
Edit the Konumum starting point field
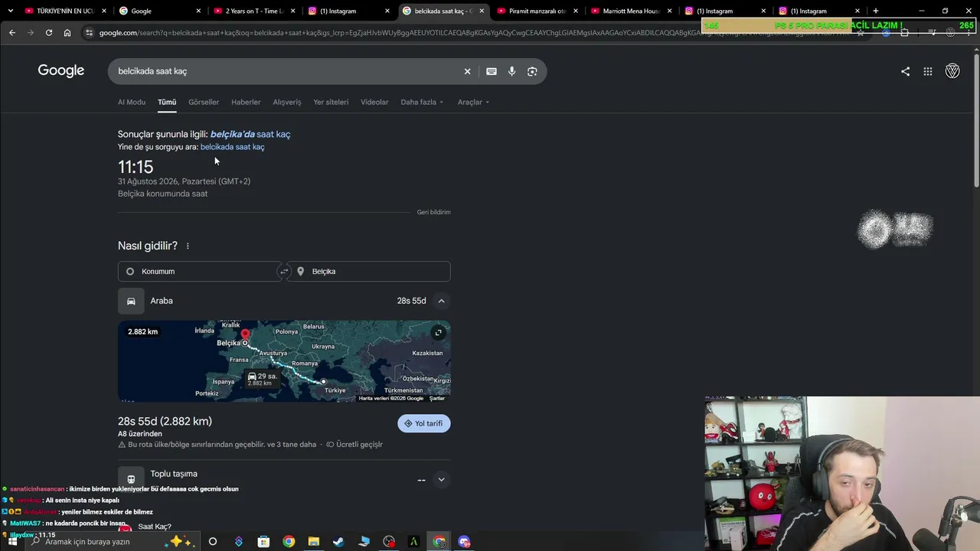[x=199, y=272]
